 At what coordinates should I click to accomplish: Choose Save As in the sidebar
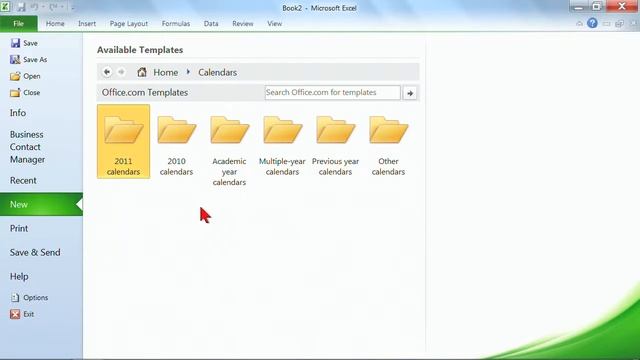[x=29, y=60]
